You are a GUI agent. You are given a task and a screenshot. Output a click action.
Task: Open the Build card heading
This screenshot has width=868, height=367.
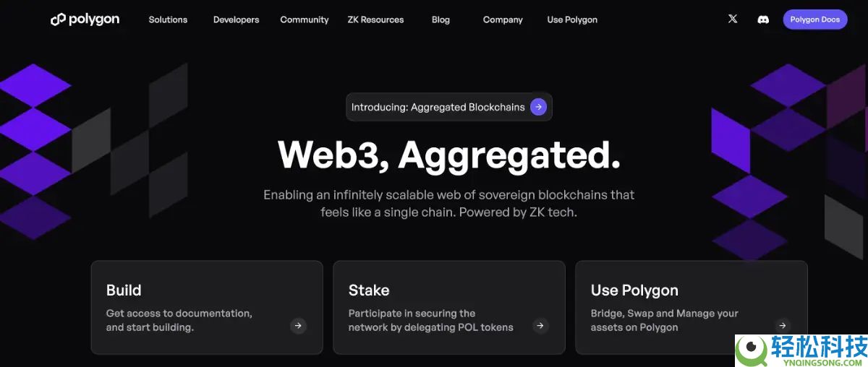point(124,290)
